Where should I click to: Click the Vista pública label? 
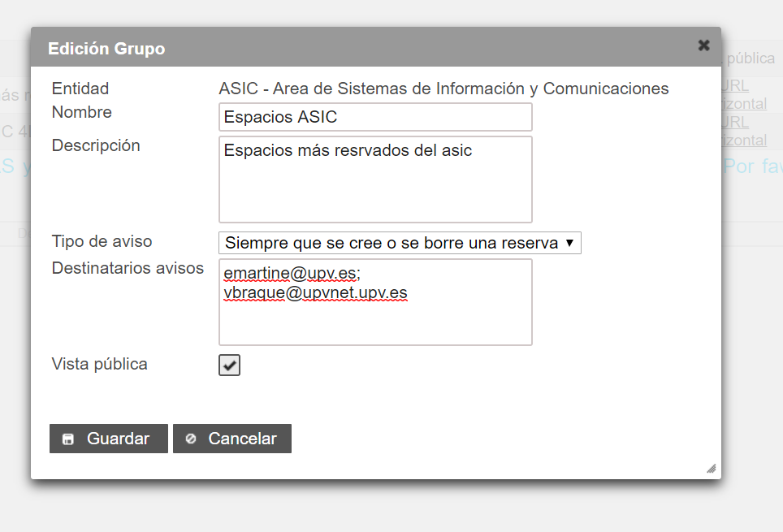coord(100,364)
